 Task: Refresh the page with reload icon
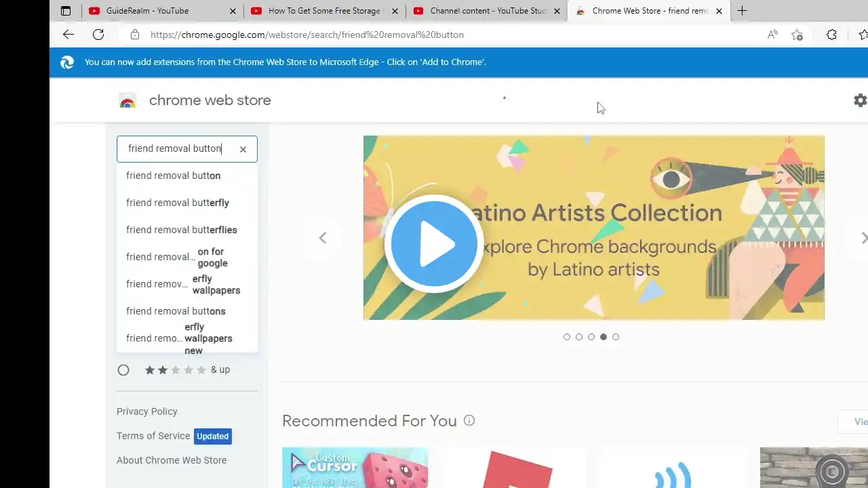point(98,35)
